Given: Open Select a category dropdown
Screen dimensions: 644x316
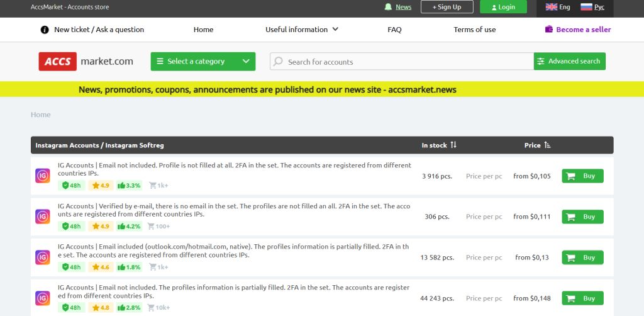Looking at the screenshot, I should (203, 61).
